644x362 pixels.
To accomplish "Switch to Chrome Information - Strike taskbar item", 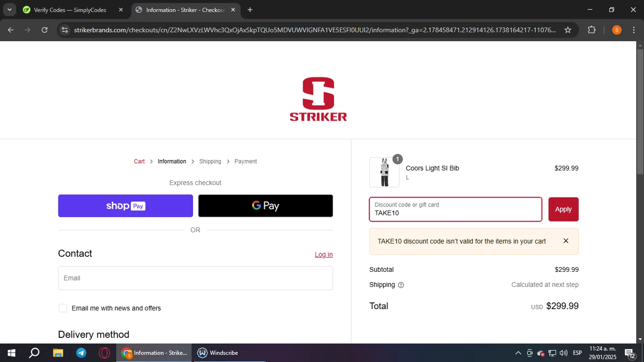I will pyautogui.click(x=154, y=353).
